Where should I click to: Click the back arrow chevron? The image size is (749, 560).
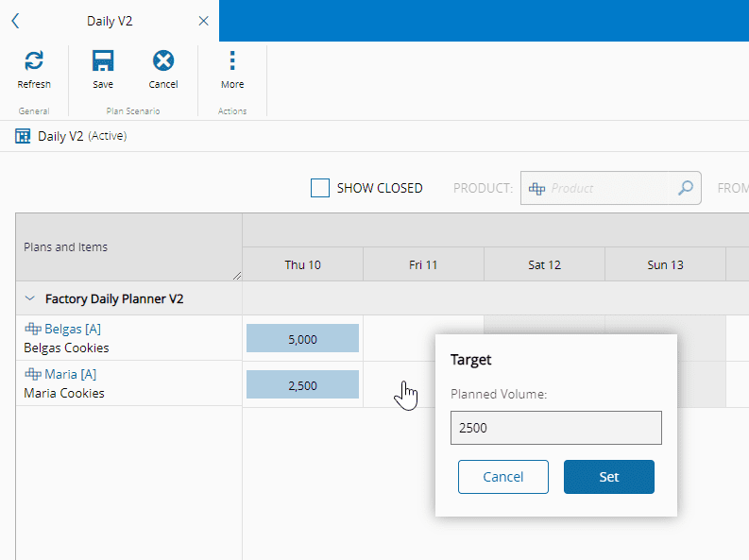(15, 21)
